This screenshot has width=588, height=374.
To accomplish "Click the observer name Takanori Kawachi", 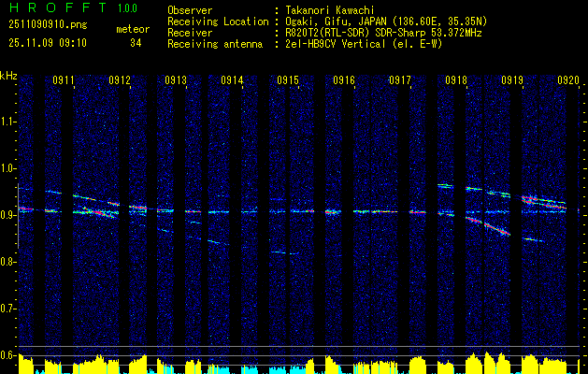I will (330, 10).
